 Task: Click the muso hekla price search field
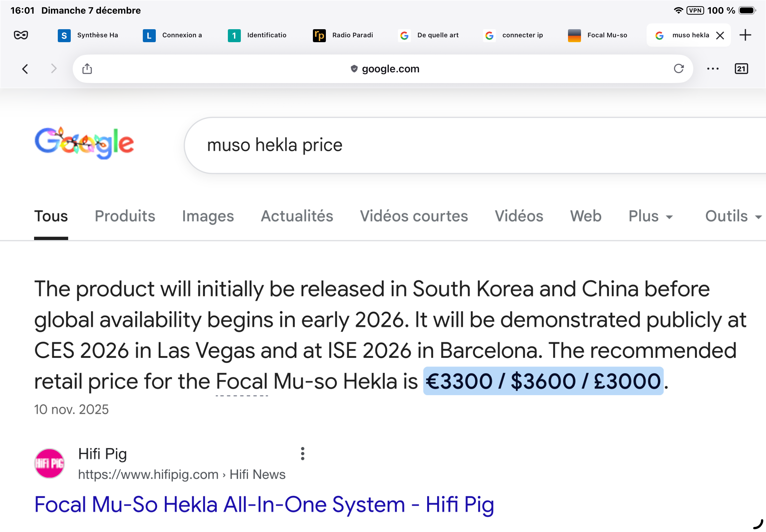(x=400, y=145)
